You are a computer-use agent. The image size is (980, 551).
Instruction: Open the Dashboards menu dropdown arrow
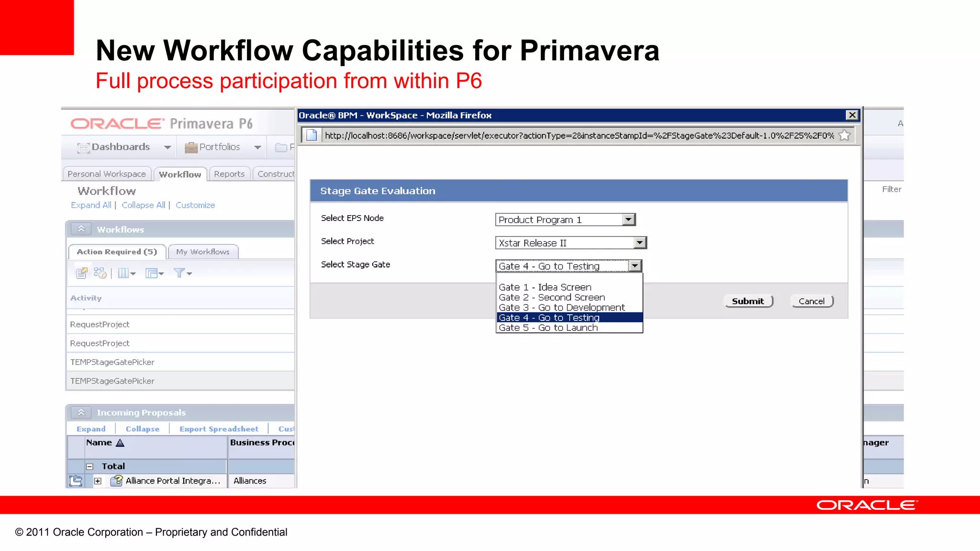pyautogui.click(x=167, y=147)
